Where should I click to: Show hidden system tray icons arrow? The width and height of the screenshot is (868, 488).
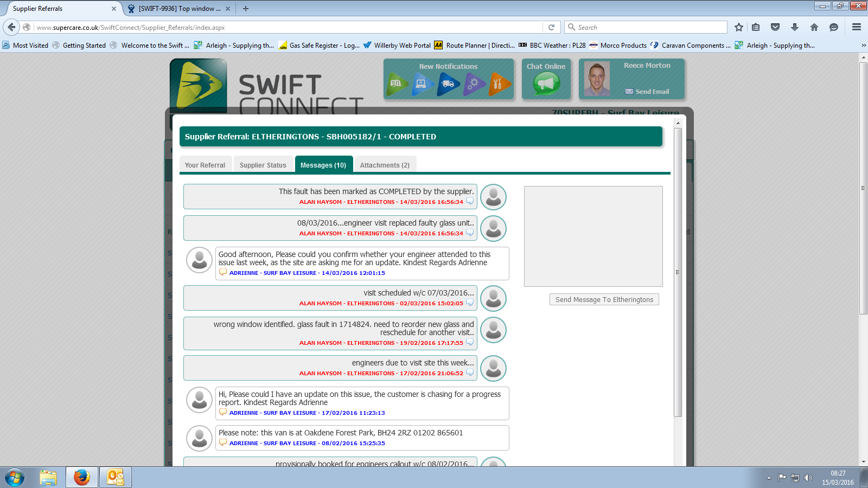769,478
